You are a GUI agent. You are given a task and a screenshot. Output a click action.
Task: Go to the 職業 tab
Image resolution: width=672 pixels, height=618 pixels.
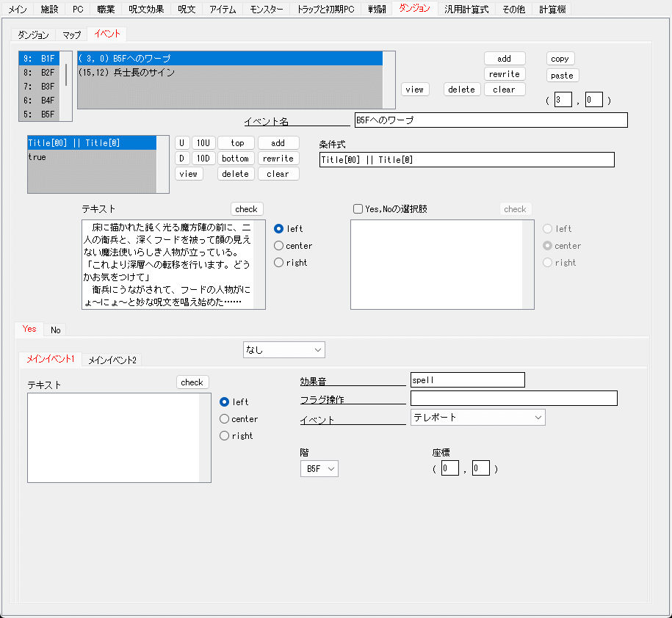point(106,9)
